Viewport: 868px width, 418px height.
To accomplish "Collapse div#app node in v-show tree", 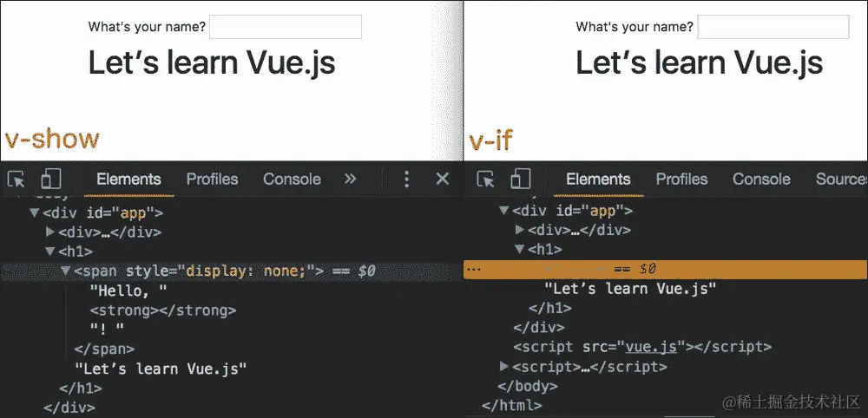I will [35, 212].
